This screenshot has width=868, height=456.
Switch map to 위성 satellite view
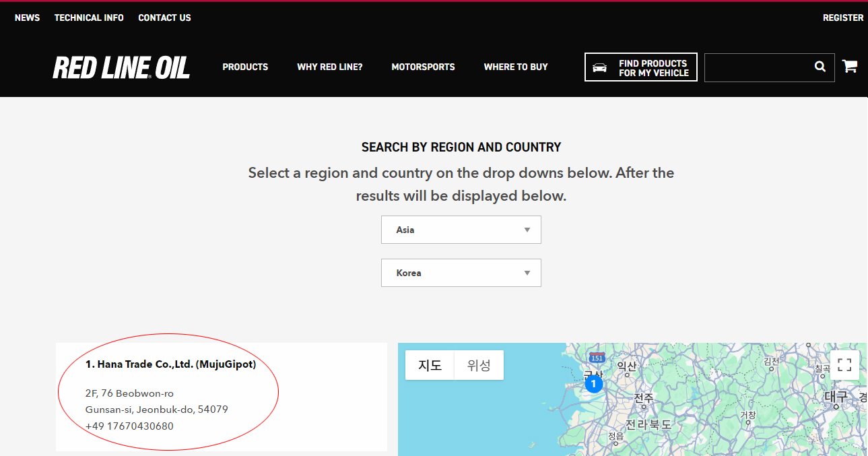[x=479, y=365]
